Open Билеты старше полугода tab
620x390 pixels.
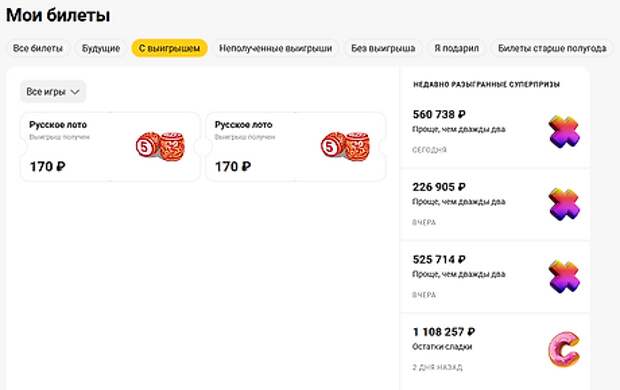pyautogui.click(x=552, y=48)
